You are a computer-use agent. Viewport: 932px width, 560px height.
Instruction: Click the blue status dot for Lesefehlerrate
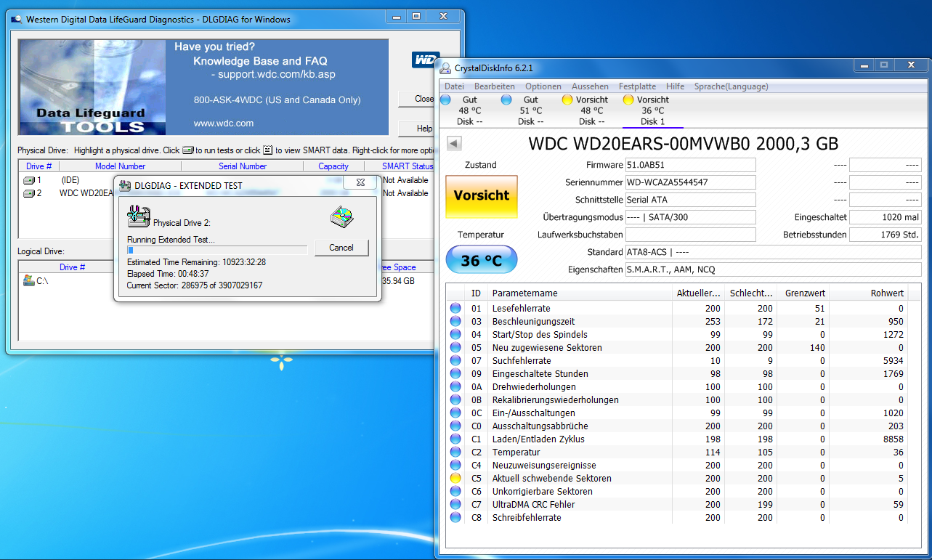[455, 309]
